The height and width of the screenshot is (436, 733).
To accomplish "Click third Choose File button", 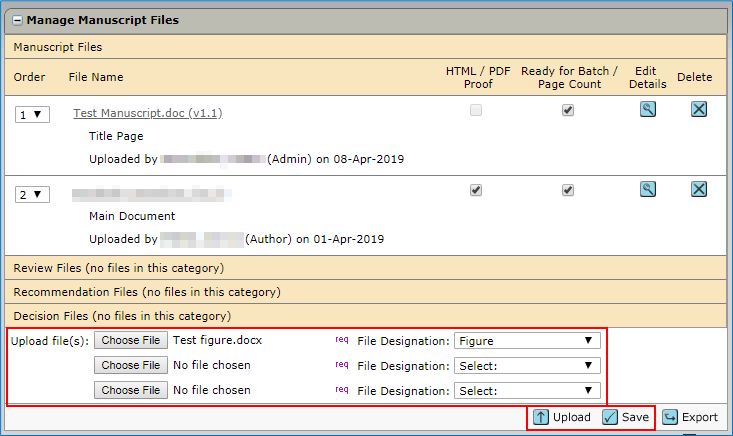I will [x=130, y=390].
